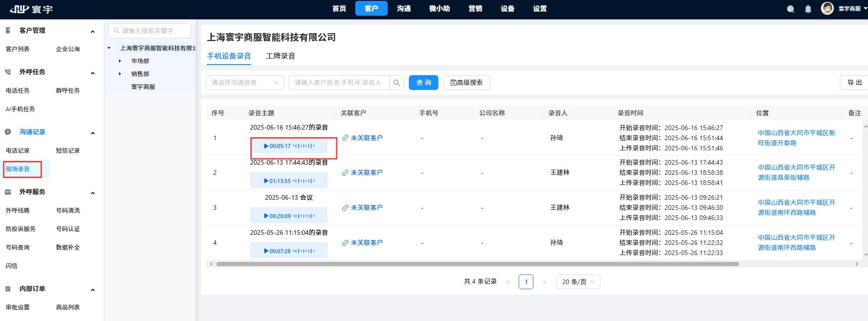This screenshot has height=321, width=868.
Task: Open the 寰宇商服 account dropdown arrow
Action: tap(865, 8)
